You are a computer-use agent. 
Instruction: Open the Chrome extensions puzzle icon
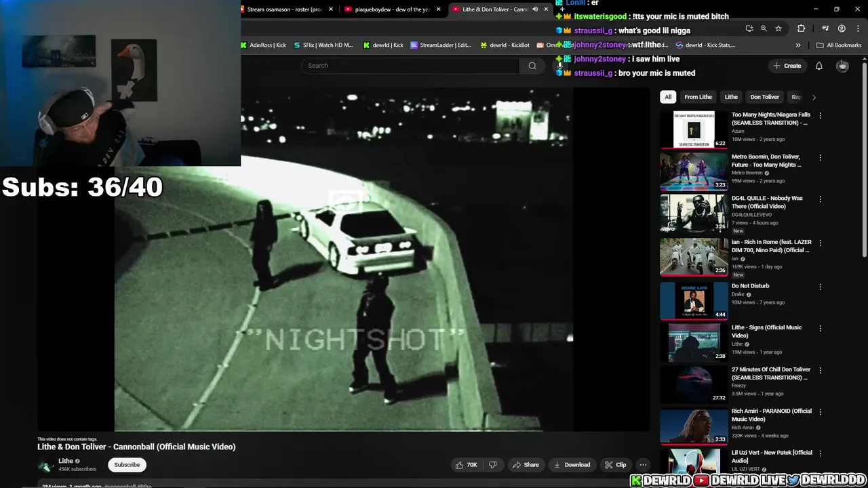[x=801, y=28]
